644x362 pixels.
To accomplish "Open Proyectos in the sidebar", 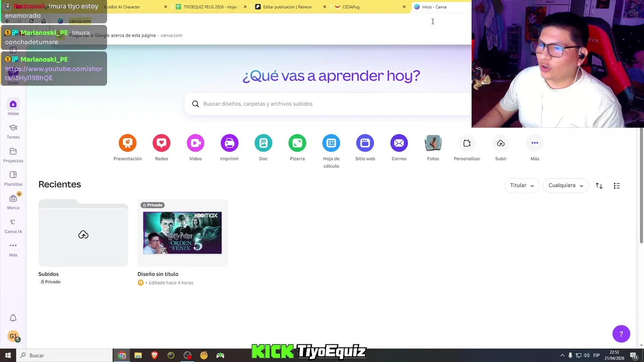I will coord(13,155).
